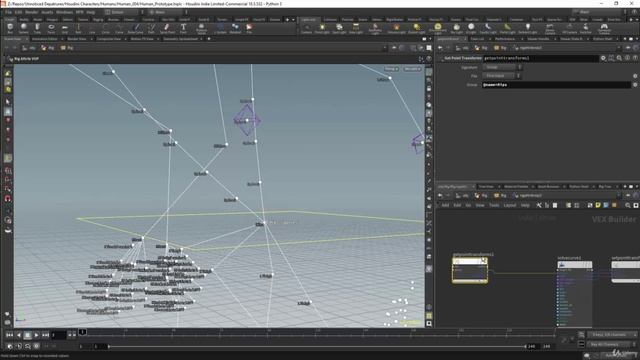640x360 pixels.
Task: Select the Draw Curve shelf tool
Action: pos(136,28)
